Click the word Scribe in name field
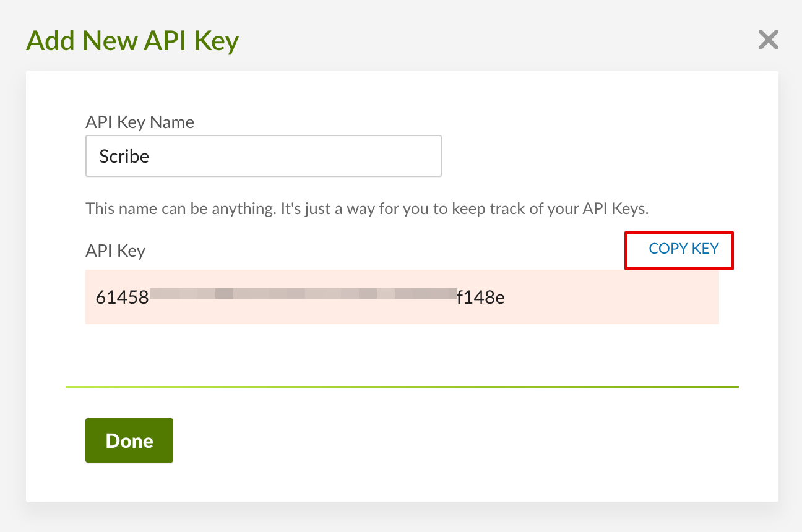The width and height of the screenshot is (802, 532). tap(124, 157)
